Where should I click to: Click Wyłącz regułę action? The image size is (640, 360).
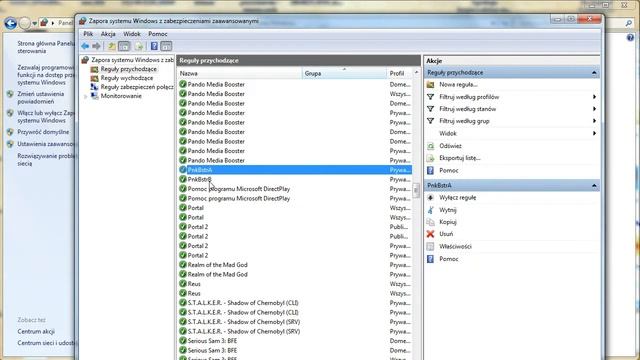coord(458,198)
